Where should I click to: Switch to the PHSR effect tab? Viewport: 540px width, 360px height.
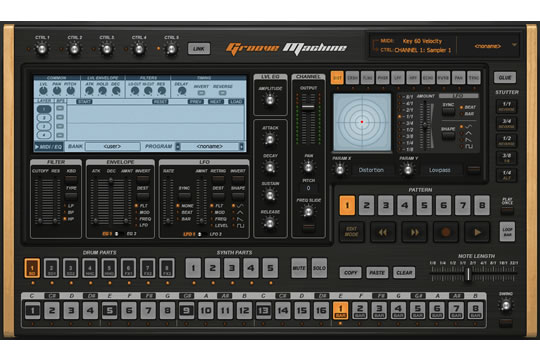click(383, 78)
